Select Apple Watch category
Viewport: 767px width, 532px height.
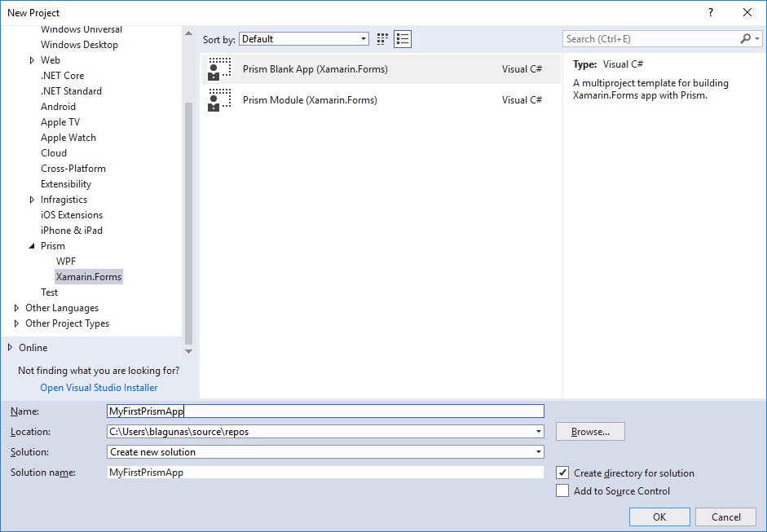[68, 138]
